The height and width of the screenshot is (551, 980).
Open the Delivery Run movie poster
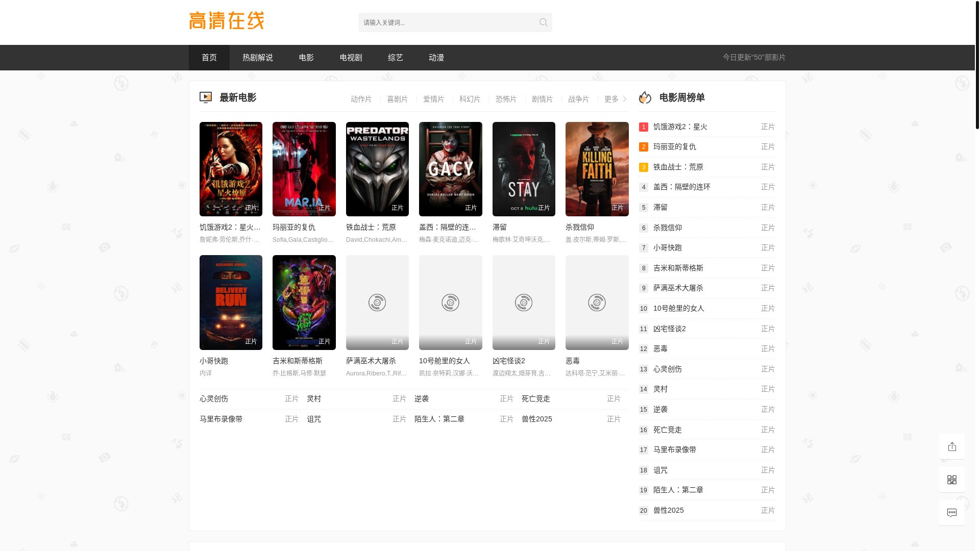(231, 303)
